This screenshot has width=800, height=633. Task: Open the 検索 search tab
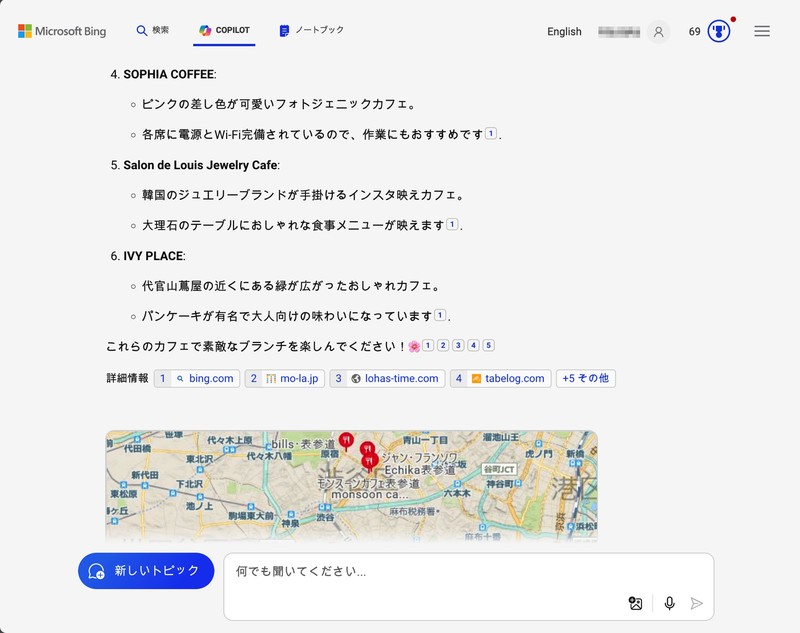click(152, 30)
